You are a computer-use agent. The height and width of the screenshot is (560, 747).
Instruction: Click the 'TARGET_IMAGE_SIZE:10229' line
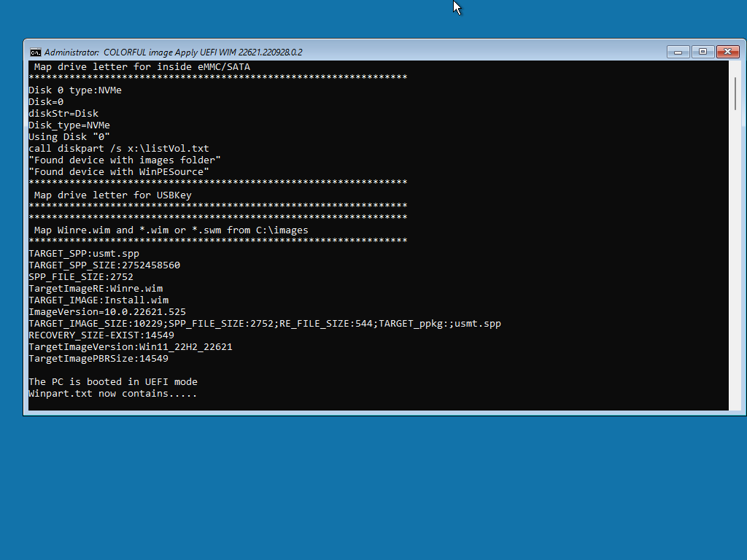(265, 324)
